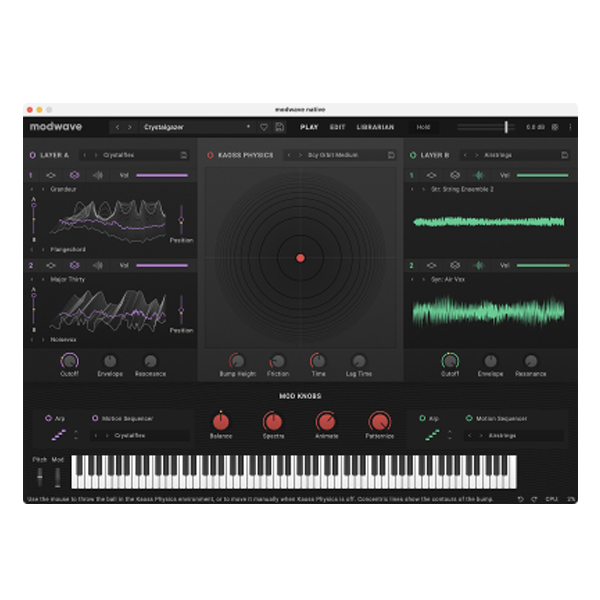Image resolution: width=600 pixels, height=600 pixels.
Task: Click the red ball in the Kaoss Physics pad
Action: 300,258
